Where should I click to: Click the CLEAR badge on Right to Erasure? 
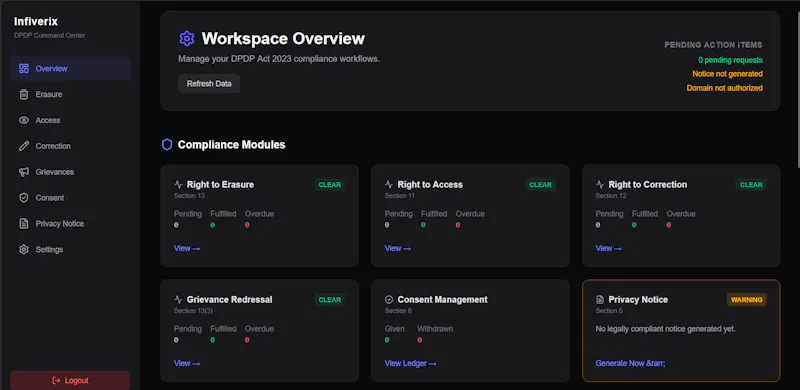pos(330,185)
